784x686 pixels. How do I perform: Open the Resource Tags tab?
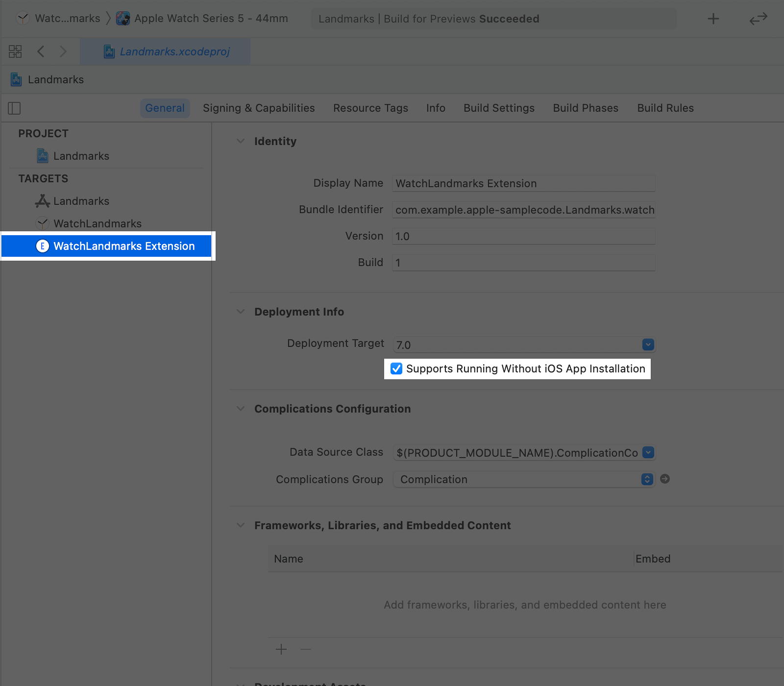click(370, 108)
